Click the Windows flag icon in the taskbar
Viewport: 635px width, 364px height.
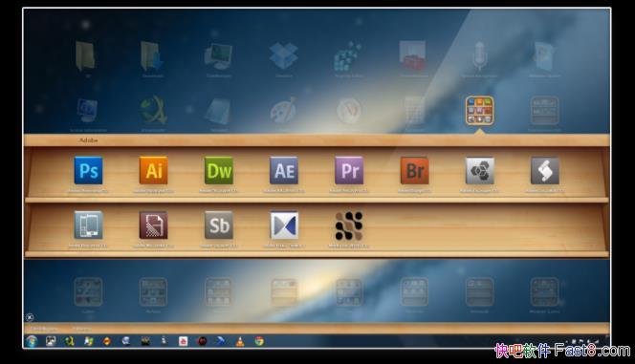[x=88, y=341]
